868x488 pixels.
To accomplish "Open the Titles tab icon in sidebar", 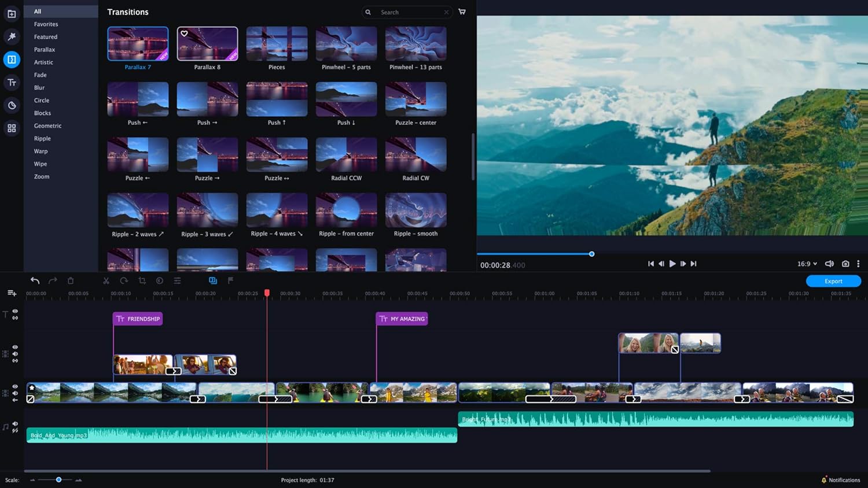I will pyautogui.click(x=12, y=83).
